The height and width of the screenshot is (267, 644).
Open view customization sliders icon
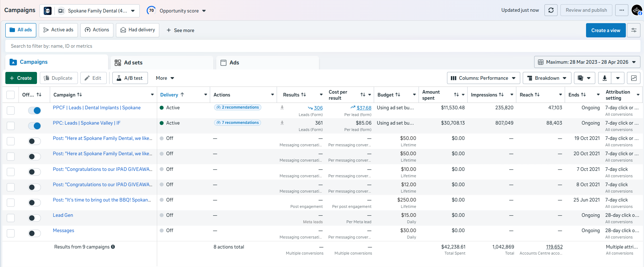pos(634,30)
